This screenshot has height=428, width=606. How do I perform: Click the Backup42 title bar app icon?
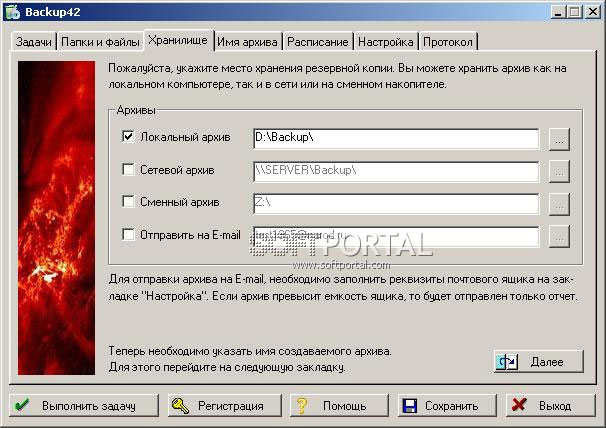click(12, 12)
